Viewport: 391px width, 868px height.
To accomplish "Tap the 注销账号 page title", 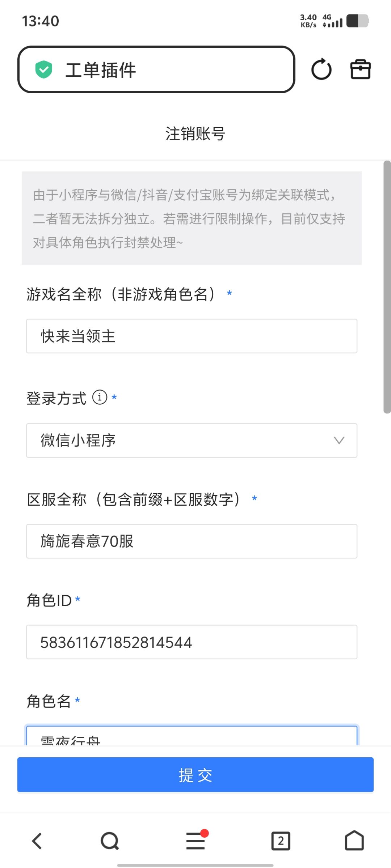I will (x=195, y=133).
